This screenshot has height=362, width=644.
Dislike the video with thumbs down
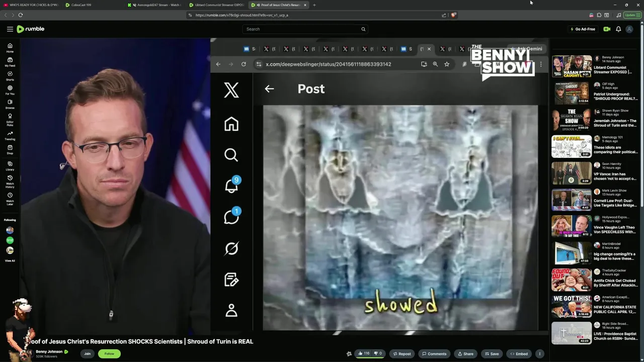378,353
